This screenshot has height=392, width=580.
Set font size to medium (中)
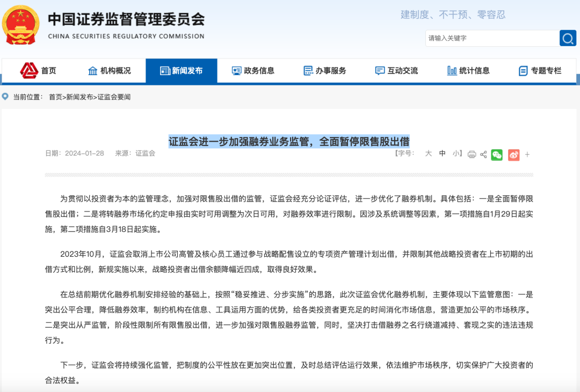tap(442, 154)
